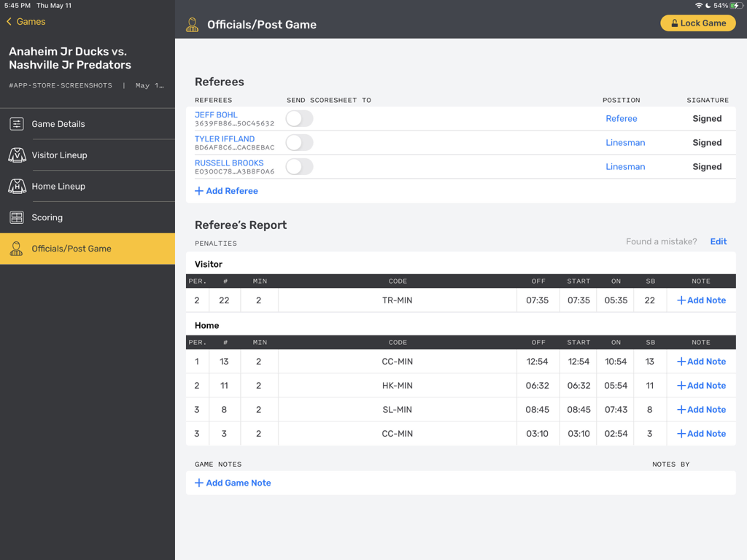Screen dimensions: 747x560
Task: Open Russell Brooks's Linesman position selector
Action: click(625, 166)
